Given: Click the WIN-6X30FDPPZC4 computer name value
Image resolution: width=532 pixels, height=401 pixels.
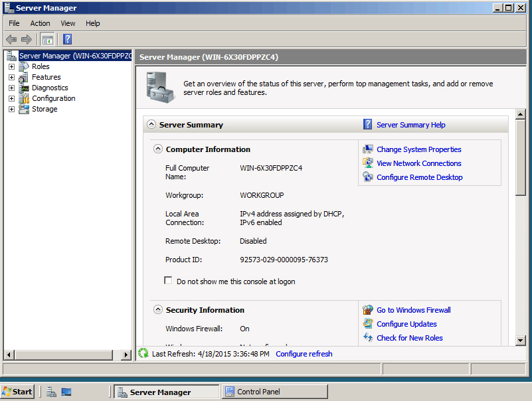Looking at the screenshot, I should click(271, 168).
